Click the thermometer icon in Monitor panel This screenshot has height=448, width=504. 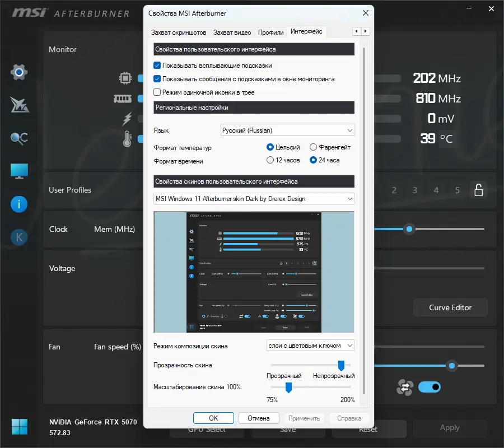click(x=127, y=139)
